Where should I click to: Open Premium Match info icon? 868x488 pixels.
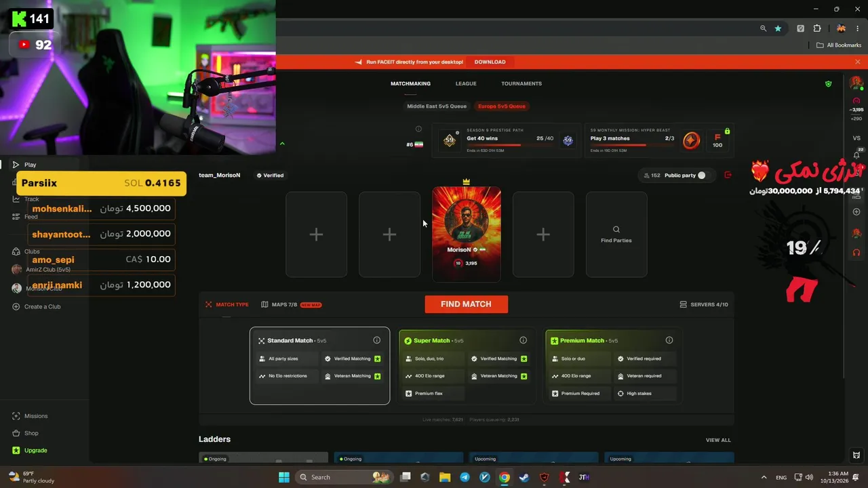(x=669, y=340)
